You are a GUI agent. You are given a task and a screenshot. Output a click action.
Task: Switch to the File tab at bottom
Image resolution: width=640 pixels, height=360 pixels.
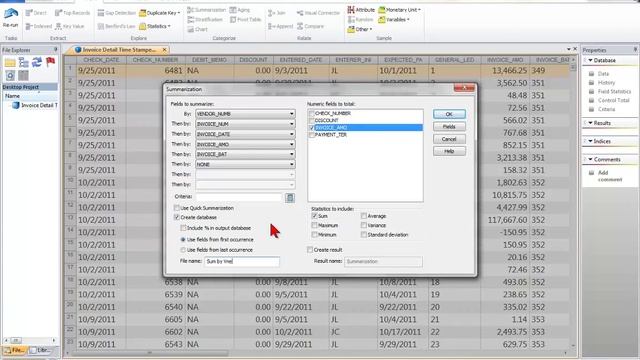[15, 350]
